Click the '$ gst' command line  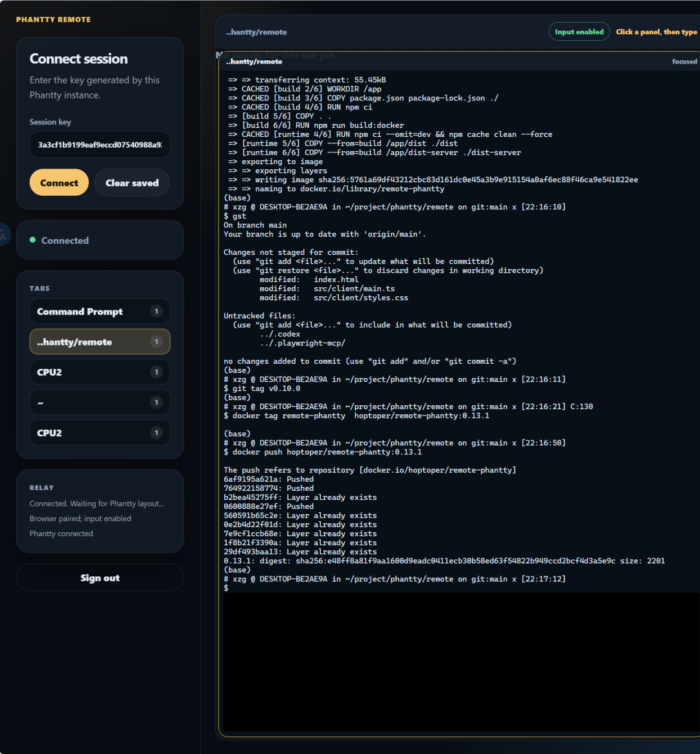pos(235,216)
